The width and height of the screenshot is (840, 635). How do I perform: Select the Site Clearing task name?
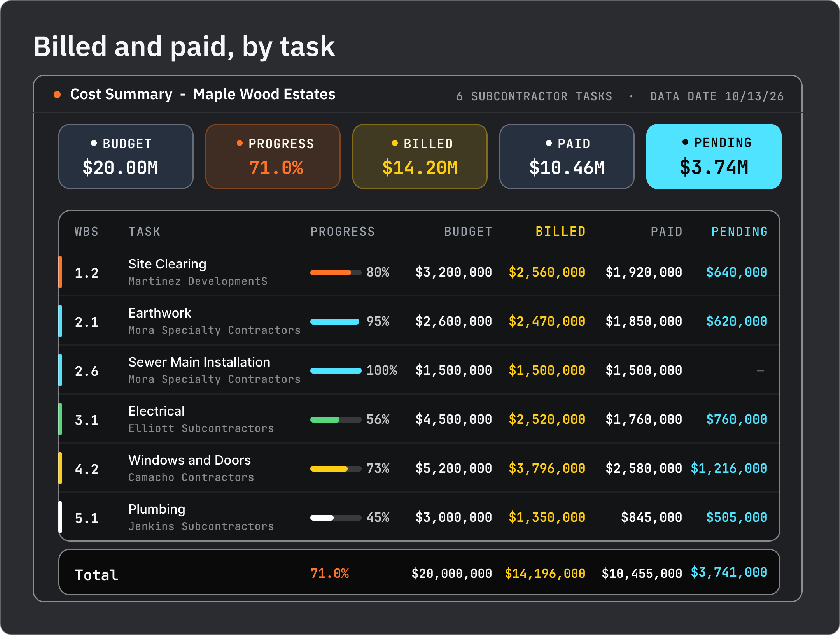[168, 264]
